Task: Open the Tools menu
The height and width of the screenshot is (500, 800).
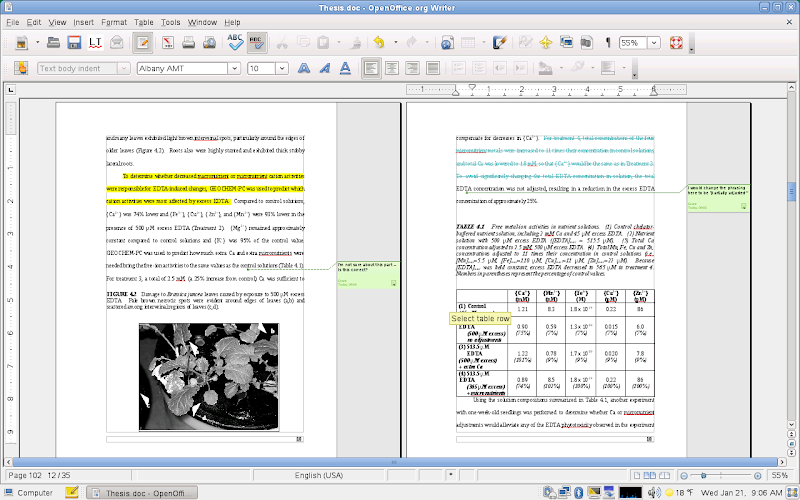Action: coord(170,22)
